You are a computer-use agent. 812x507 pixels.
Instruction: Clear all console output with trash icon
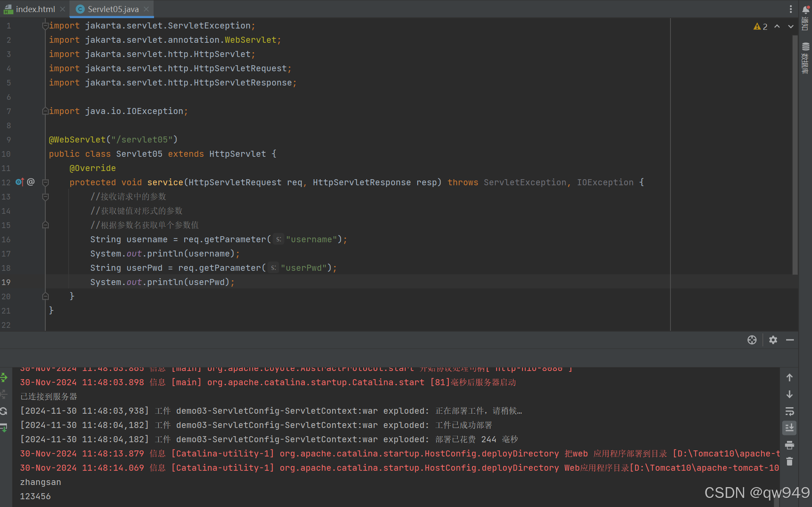pos(790,462)
